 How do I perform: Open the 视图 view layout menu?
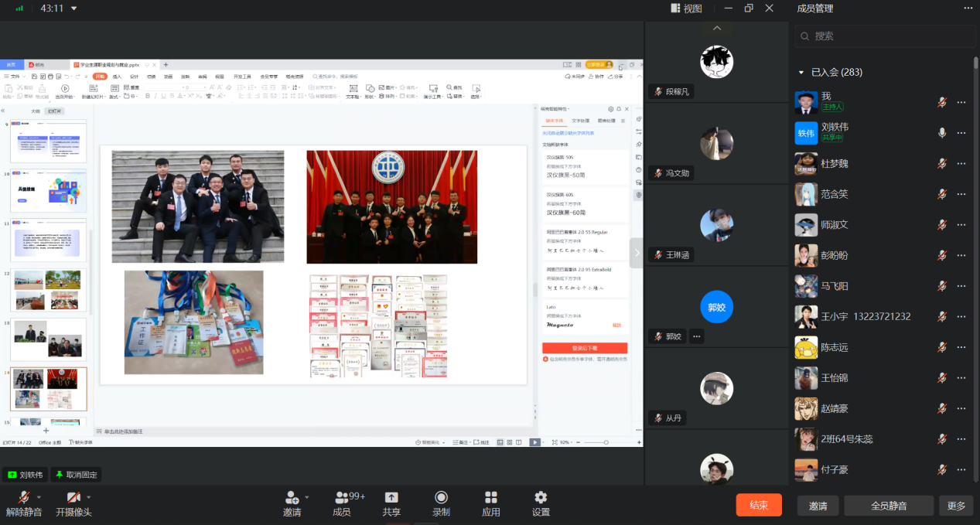(685, 9)
